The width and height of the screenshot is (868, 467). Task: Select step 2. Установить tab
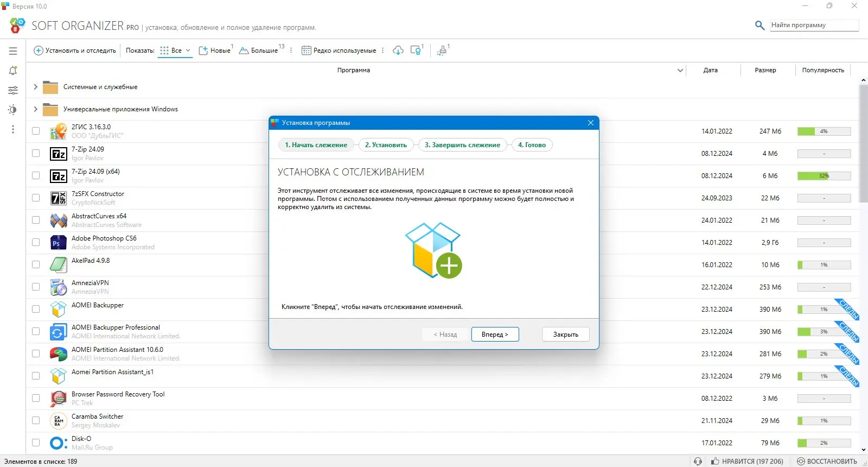point(386,145)
